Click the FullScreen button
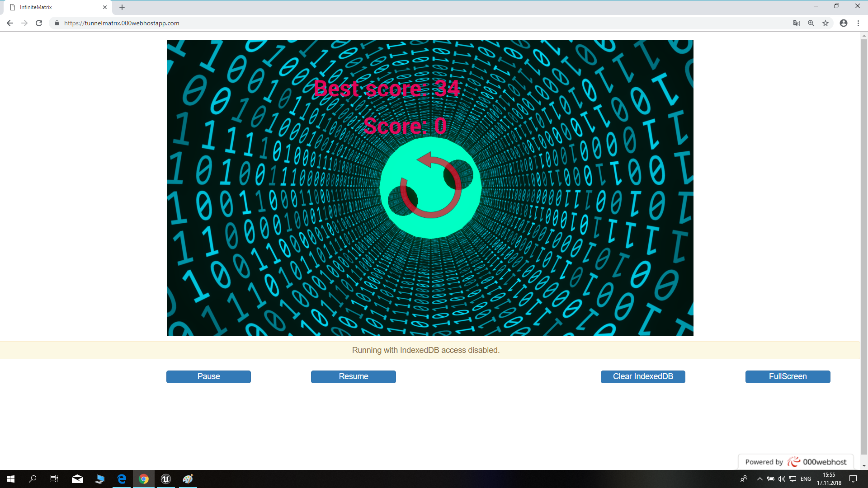This screenshot has height=488, width=868. 788,376
